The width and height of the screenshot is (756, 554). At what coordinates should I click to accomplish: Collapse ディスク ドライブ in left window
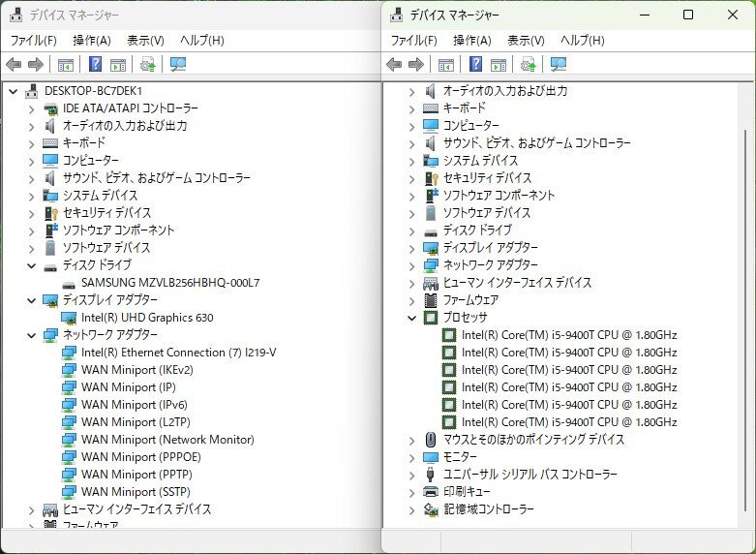pyautogui.click(x=32, y=265)
